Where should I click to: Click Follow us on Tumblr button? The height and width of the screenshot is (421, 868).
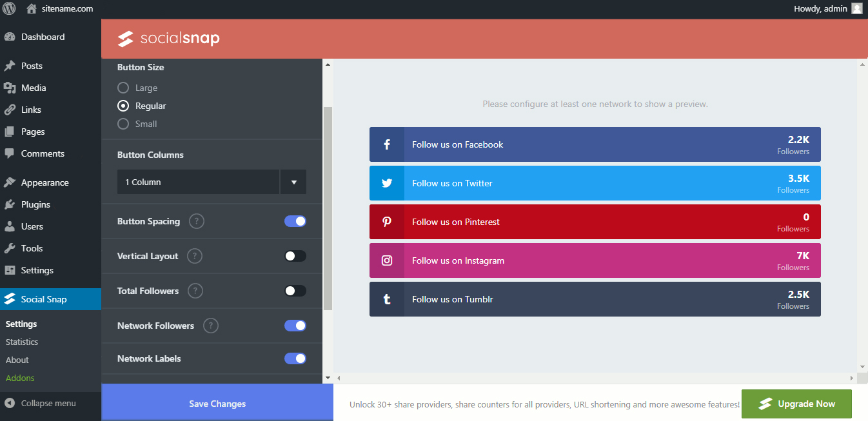coord(595,299)
